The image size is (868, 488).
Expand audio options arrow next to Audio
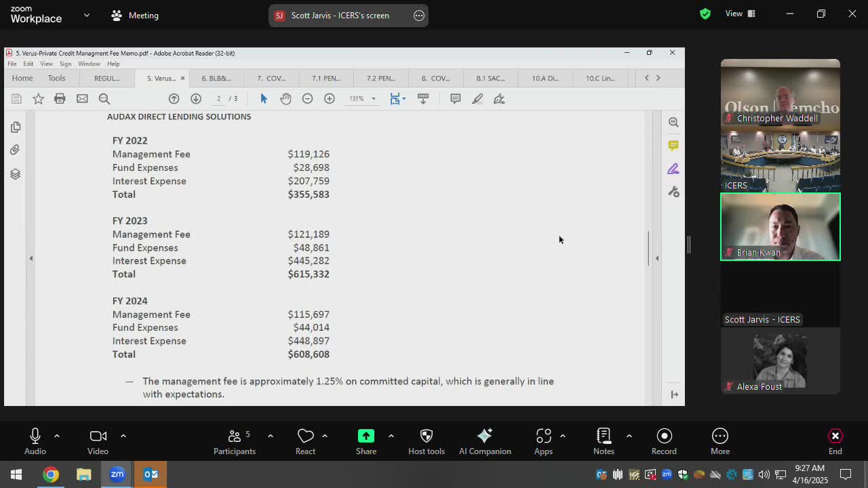click(57, 436)
